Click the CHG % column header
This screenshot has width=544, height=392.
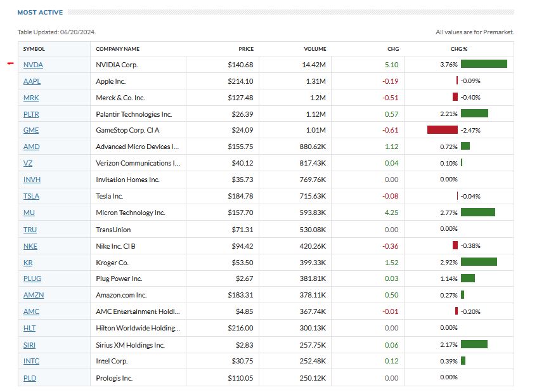[x=458, y=49]
